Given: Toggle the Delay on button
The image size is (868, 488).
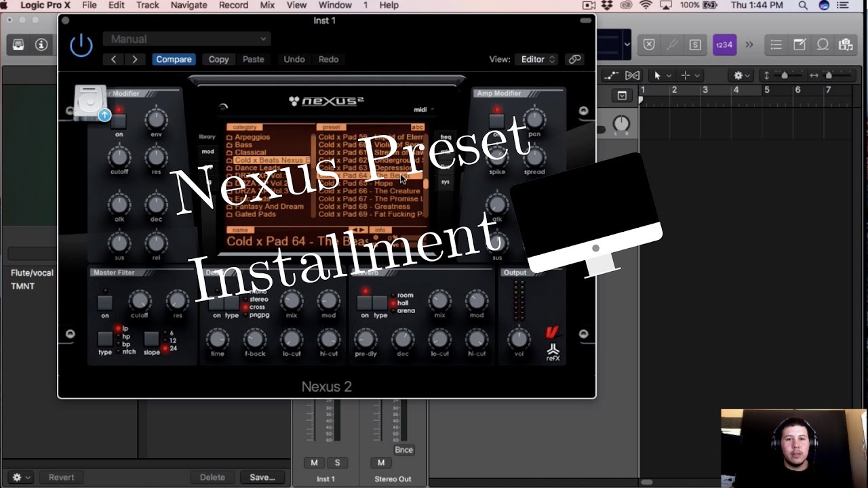Looking at the screenshot, I should pyautogui.click(x=216, y=302).
